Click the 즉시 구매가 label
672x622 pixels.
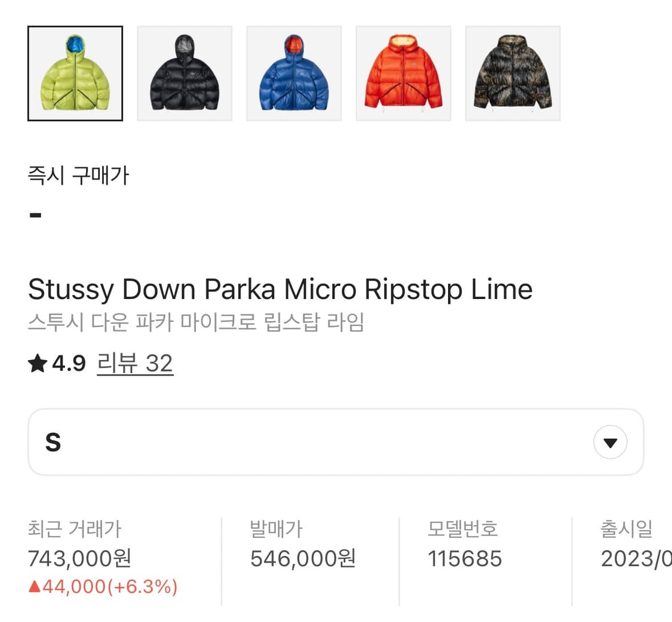coord(78,175)
